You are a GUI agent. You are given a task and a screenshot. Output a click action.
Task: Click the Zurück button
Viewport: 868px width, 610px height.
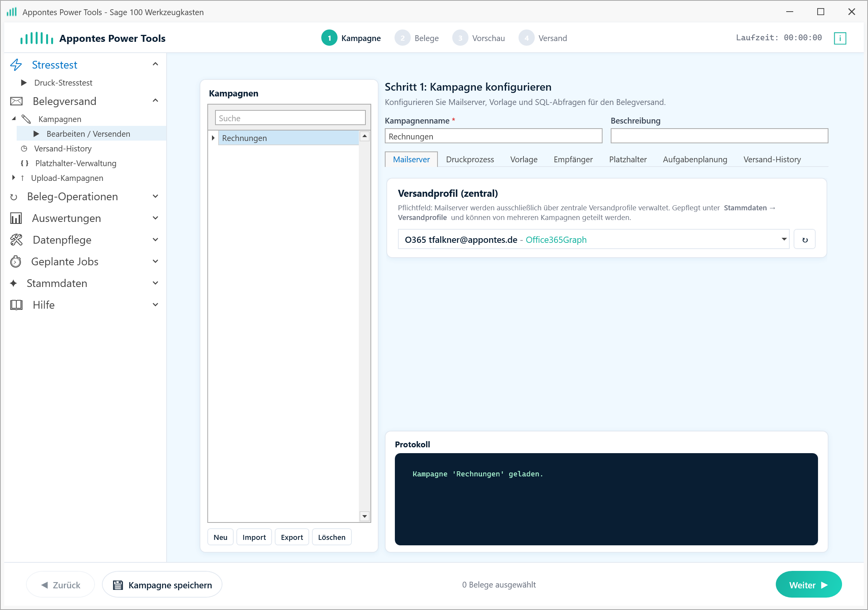pyautogui.click(x=60, y=584)
